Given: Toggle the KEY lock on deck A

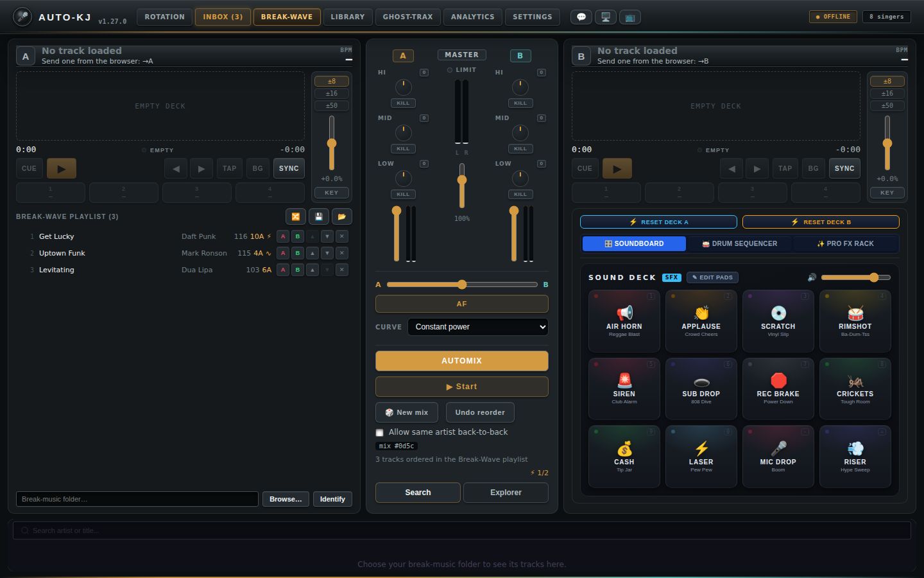Looking at the screenshot, I should click(331, 193).
